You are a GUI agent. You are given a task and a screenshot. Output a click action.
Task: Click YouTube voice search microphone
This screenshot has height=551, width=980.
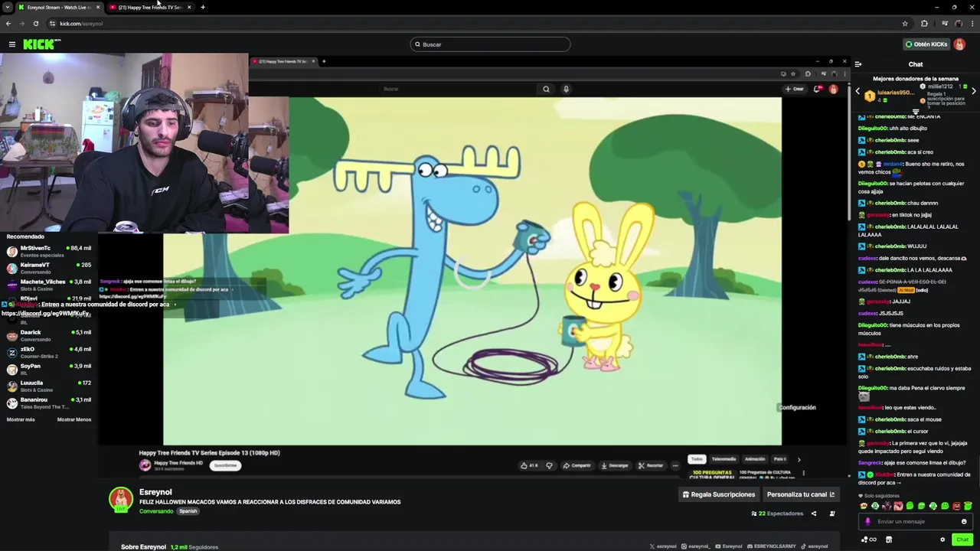click(x=566, y=89)
